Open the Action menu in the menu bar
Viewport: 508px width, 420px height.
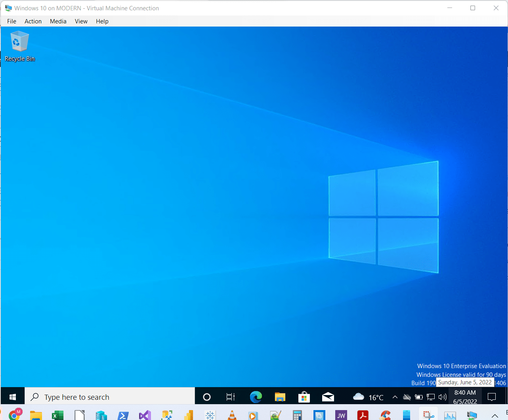33,21
